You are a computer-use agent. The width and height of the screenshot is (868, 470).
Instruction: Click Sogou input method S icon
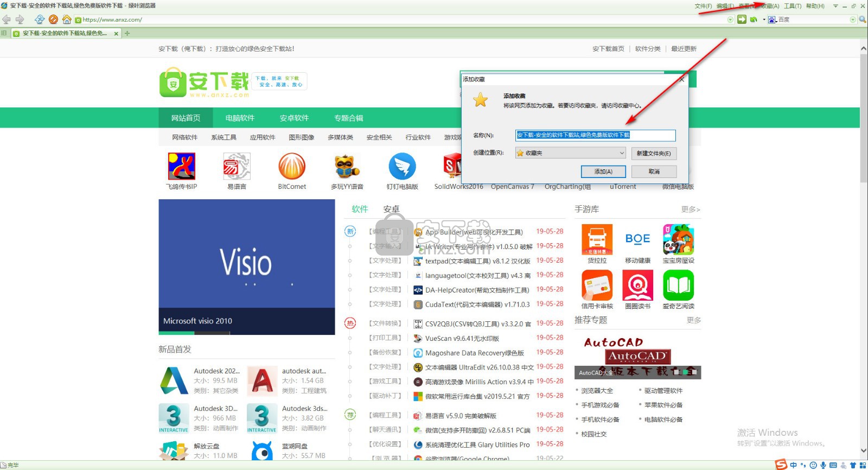click(x=781, y=465)
